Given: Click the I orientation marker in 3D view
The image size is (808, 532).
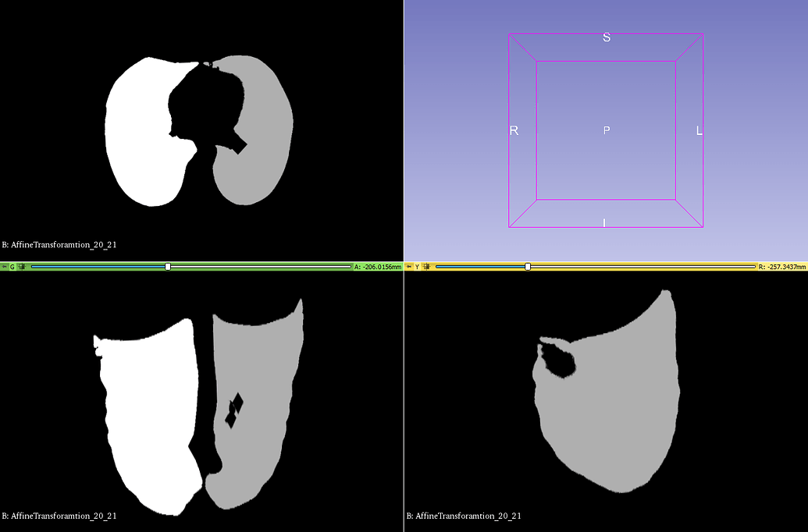Looking at the screenshot, I should (603, 222).
